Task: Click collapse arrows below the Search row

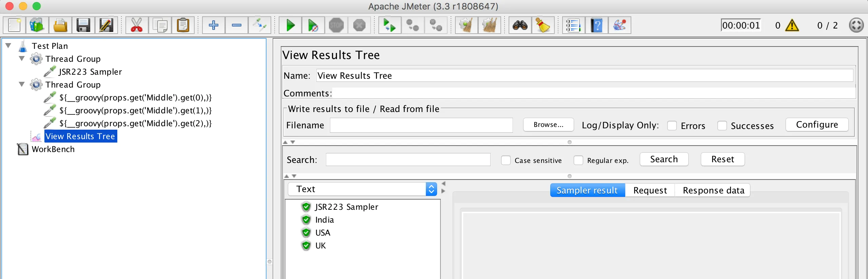Action: (x=290, y=176)
